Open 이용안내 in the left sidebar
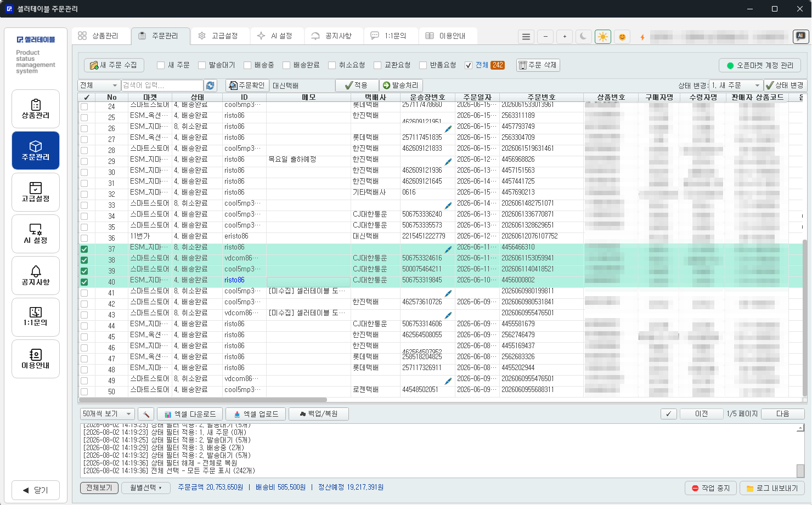 click(x=36, y=359)
